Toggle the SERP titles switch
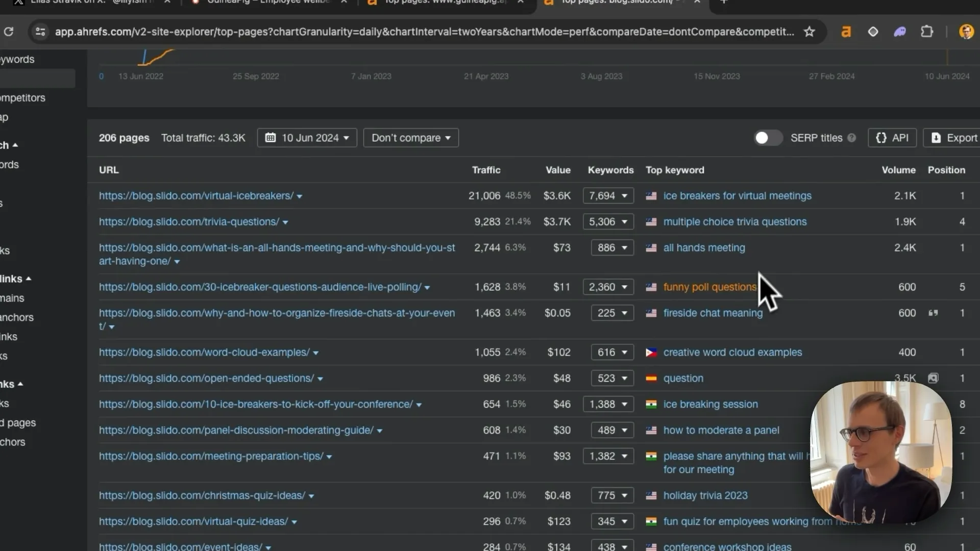 click(x=768, y=138)
